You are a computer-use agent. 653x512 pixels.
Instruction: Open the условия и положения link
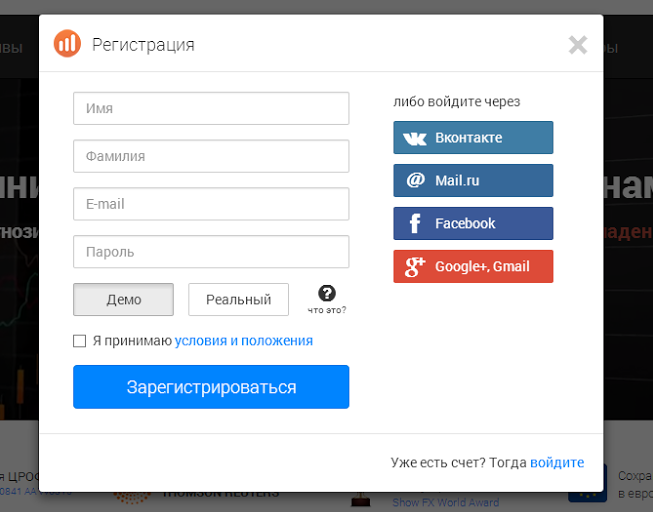(244, 341)
